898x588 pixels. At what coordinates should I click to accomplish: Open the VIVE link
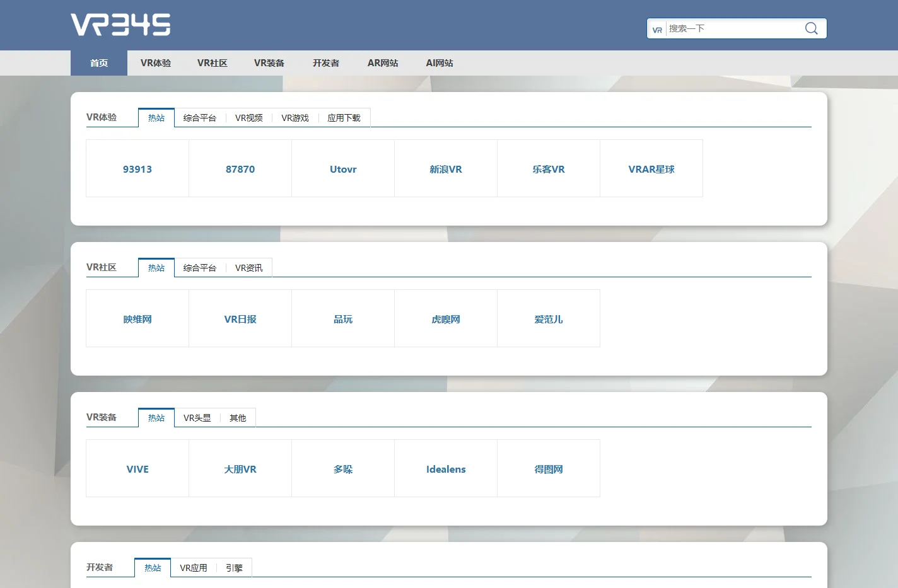137,469
